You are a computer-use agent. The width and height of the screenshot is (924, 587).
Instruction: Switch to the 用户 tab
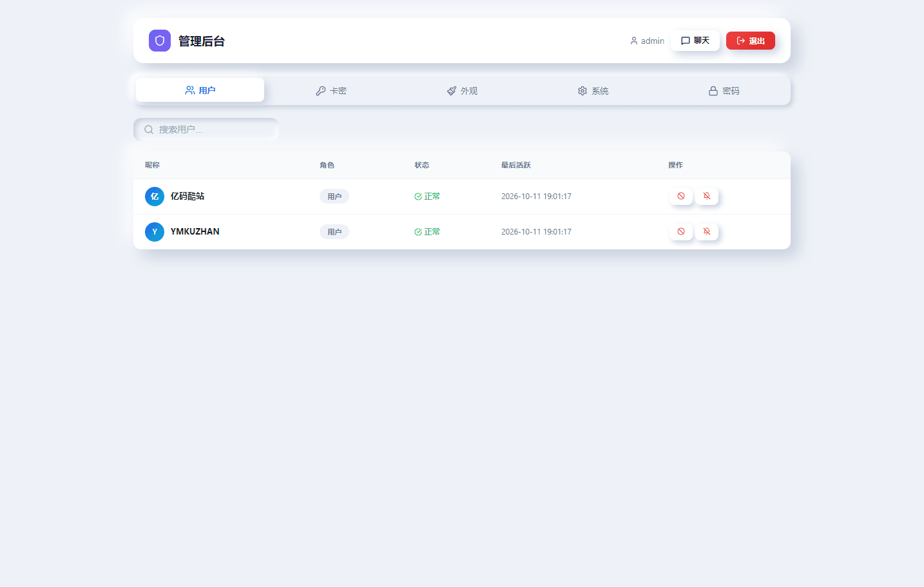pyautogui.click(x=200, y=90)
